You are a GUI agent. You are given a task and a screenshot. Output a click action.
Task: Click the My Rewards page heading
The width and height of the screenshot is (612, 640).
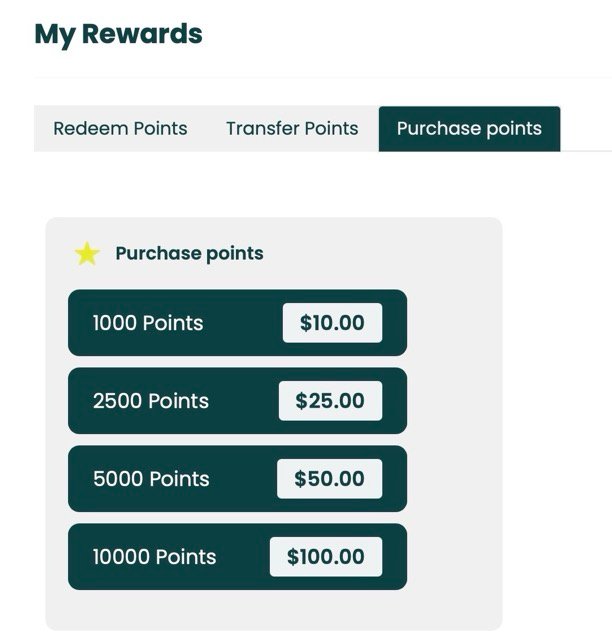[x=118, y=34]
